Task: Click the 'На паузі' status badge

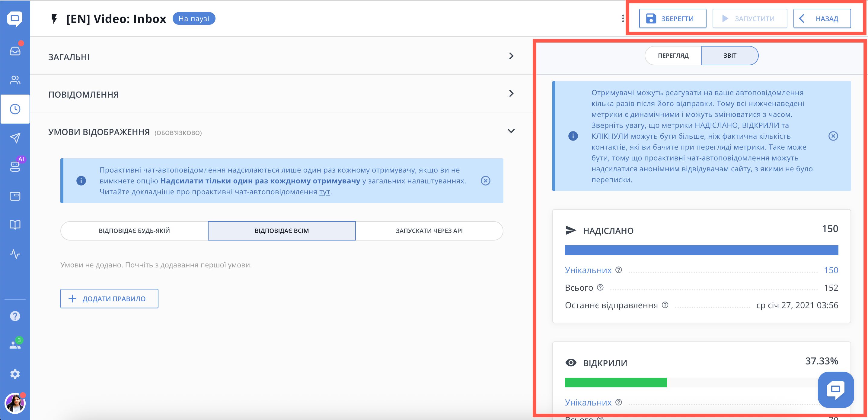Action: pos(194,18)
